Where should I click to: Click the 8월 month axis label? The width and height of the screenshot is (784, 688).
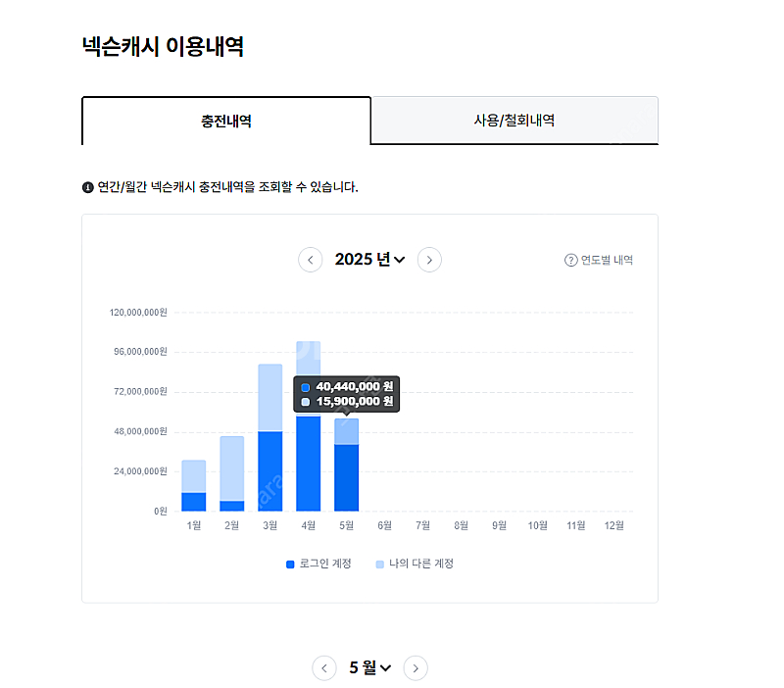[461, 525]
